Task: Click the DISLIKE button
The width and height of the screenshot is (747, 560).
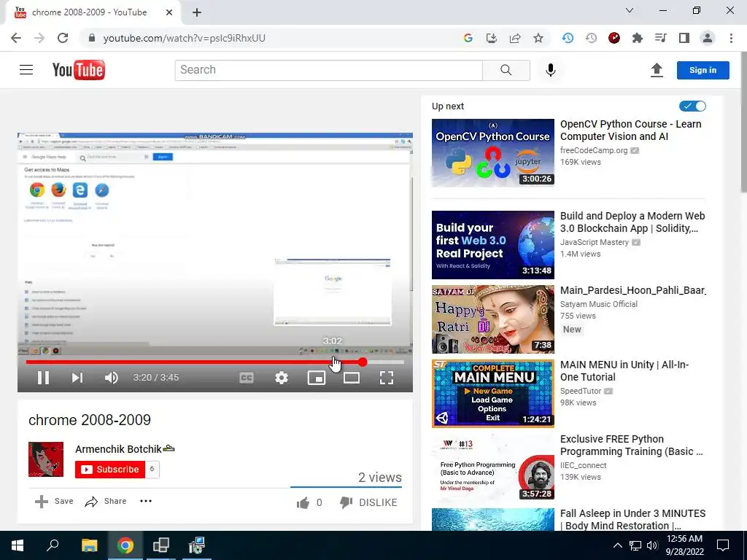Action: [368, 502]
